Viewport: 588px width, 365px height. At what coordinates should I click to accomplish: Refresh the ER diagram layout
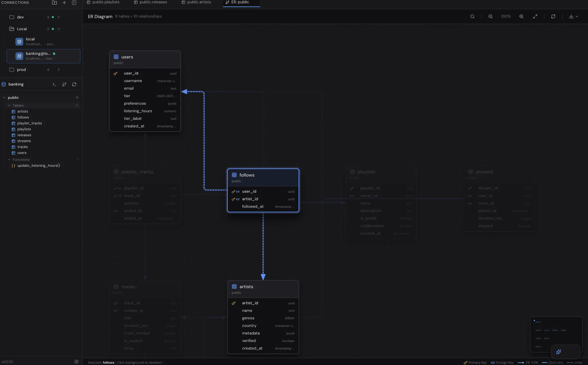[x=553, y=16]
